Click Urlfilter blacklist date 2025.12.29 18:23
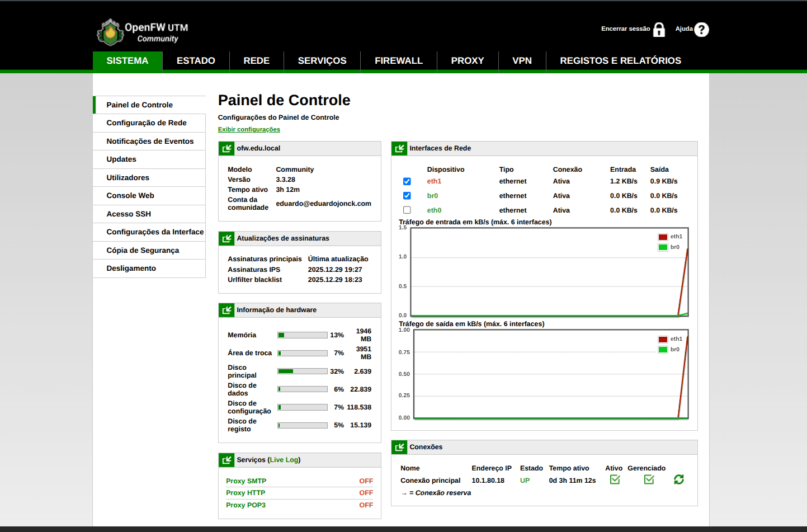 point(335,280)
